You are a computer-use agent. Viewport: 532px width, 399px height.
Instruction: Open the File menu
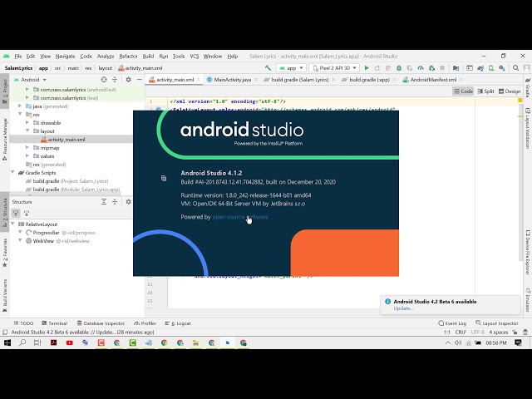point(18,57)
